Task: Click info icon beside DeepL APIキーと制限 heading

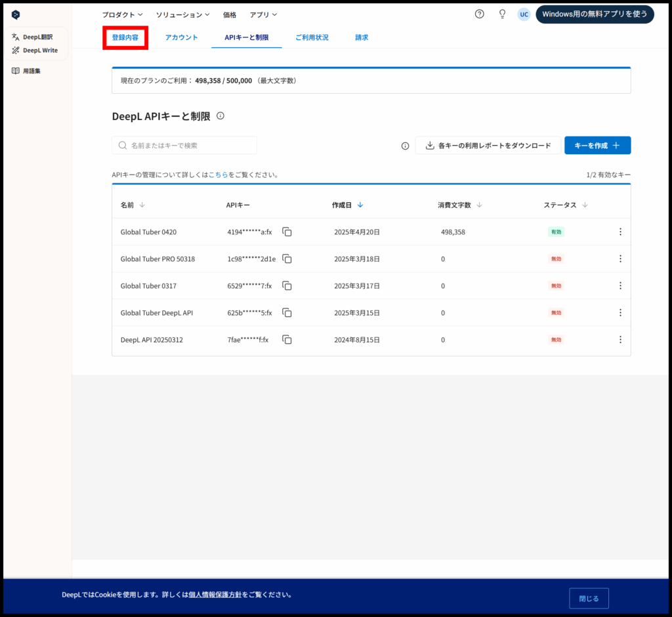Action: (220, 116)
